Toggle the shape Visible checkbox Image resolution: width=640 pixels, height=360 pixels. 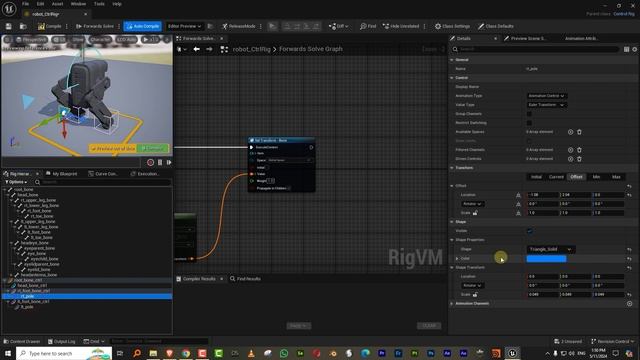pos(529,231)
